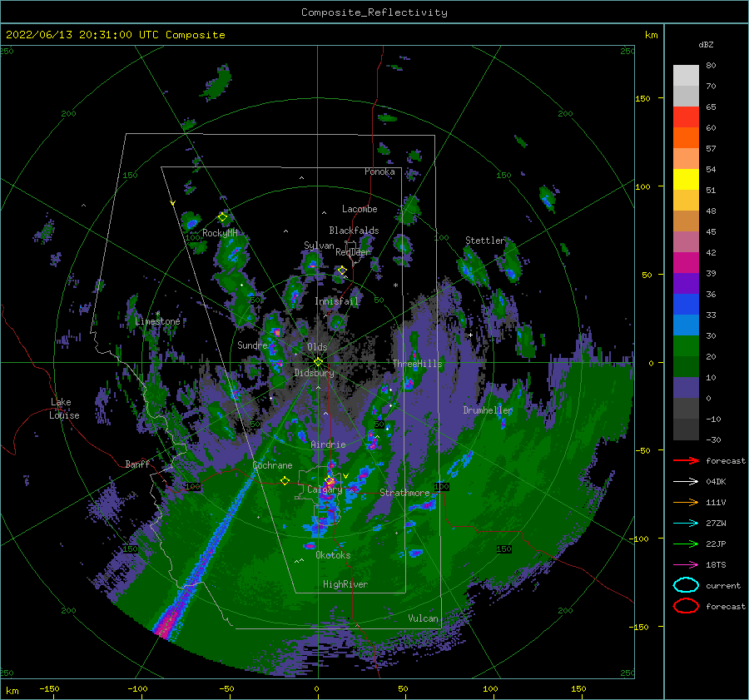The width and height of the screenshot is (749, 700).
Task: Click the RedDeer city label
Action: point(353,252)
